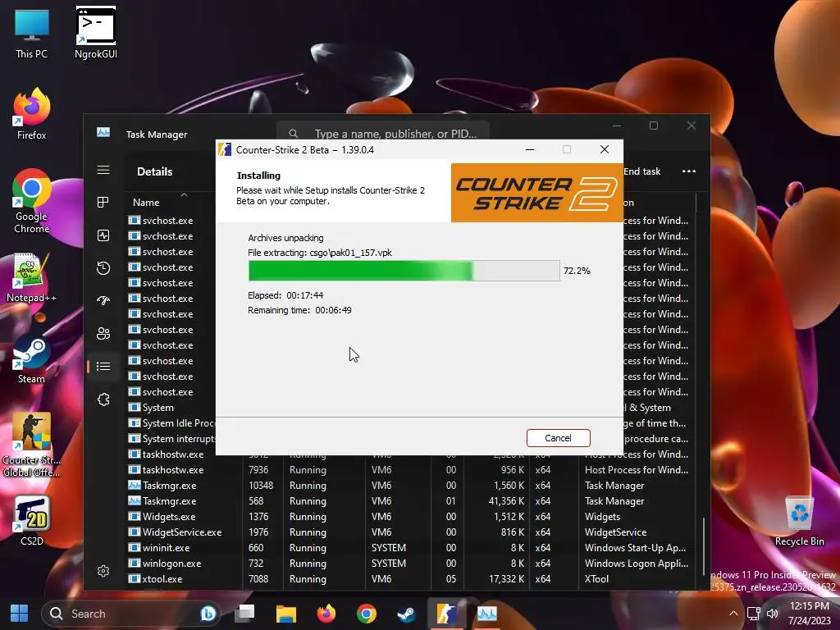This screenshot has height=630, width=840.
Task: Open Task Manager settings gear
Action: coord(103,571)
